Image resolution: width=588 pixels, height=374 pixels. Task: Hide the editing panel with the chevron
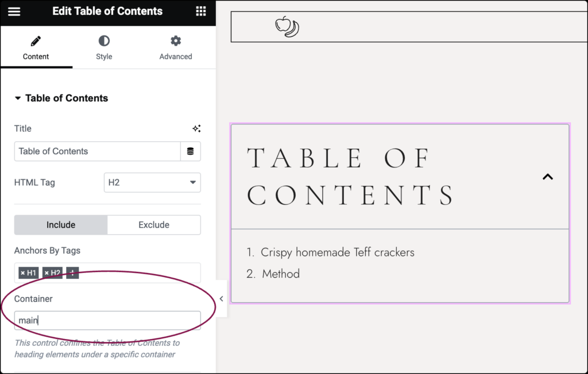click(x=221, y=298)
